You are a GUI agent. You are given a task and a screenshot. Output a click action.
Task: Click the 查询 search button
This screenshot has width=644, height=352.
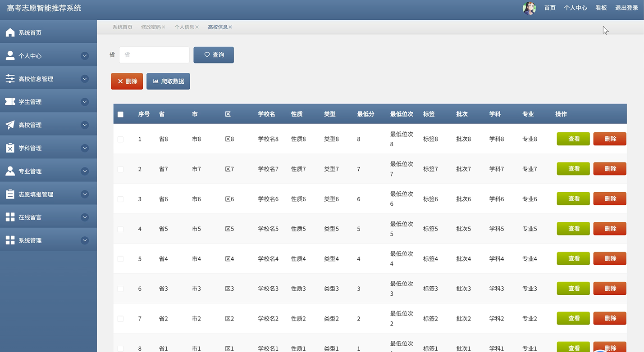[214, 55]
